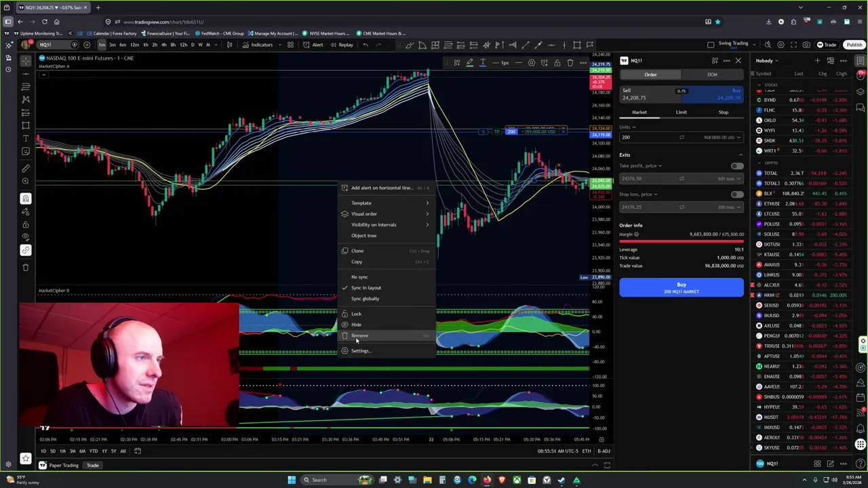
Task: Select the No sync option
Action: pyautogui.click(x=387, y=277)
